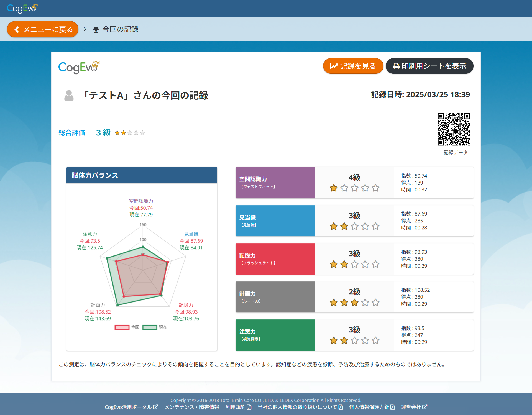Click the copyright notice text in the footer
Viewport: 532px width, 415px height.
pos(266,400)
